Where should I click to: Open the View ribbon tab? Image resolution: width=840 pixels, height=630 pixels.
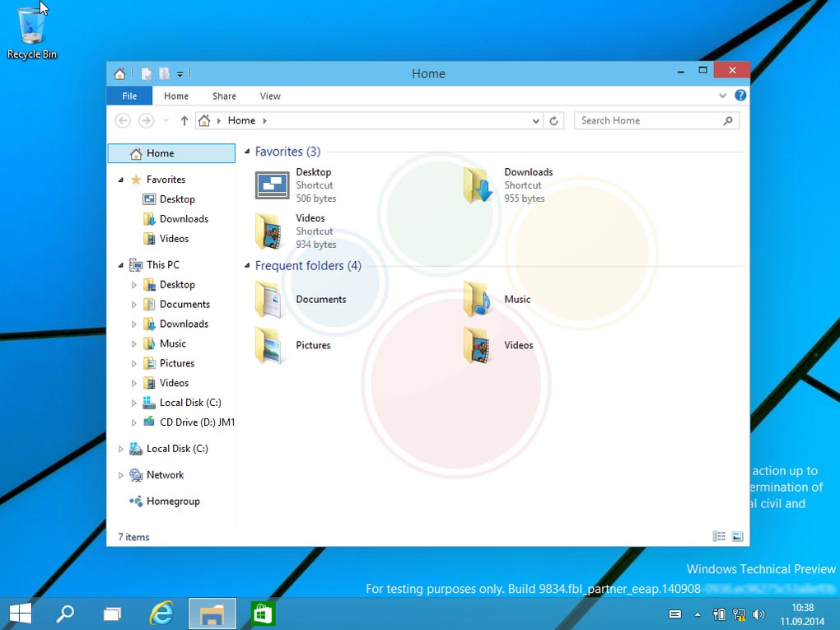[270, 96]
